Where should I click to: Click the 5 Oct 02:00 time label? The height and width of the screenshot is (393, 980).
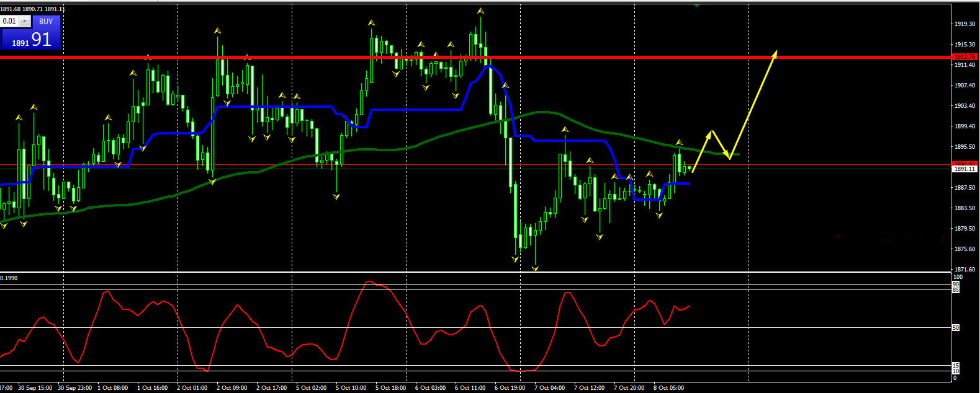pos(311,388)
